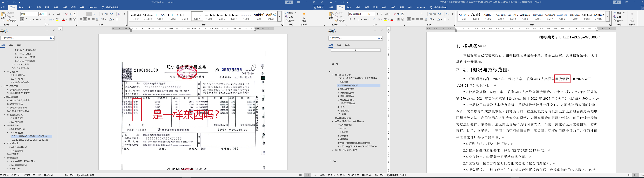Viewport: 644px width, 178px height.
Task: Collapse the '3.6 销售业绩' heading in navigation
Action: (x=4, y=126)
